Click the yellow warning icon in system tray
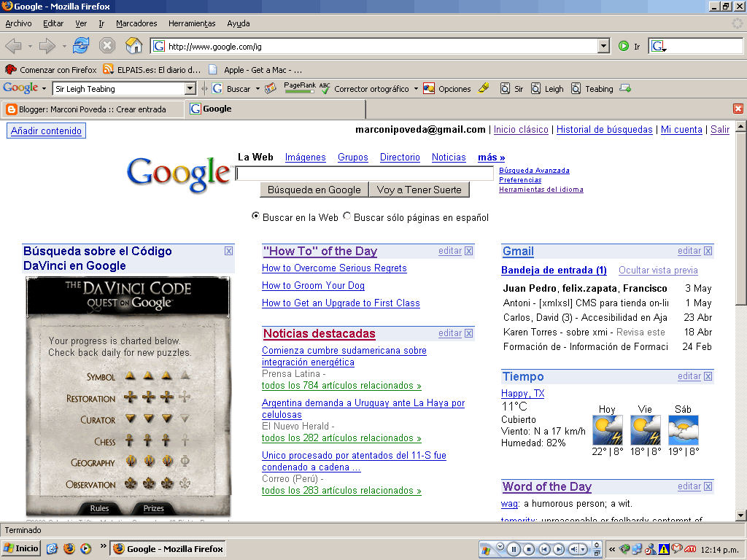The width and height of the screenshot is (747, 560). click(664, 549)
